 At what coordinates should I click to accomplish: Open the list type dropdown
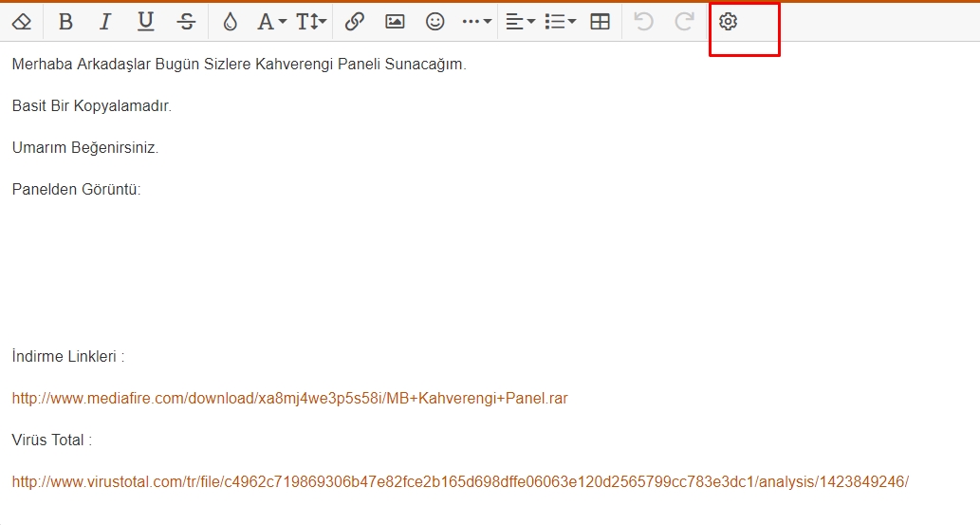coord(560,22)
